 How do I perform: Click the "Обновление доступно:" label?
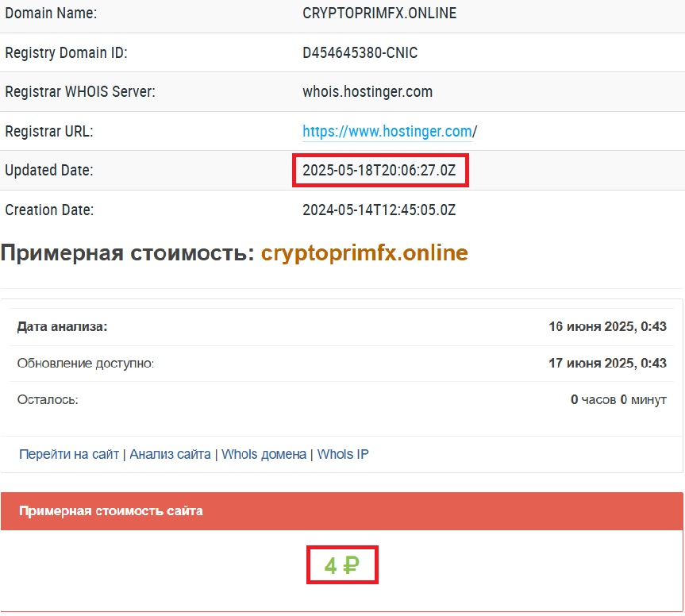[x=86, y=363]
